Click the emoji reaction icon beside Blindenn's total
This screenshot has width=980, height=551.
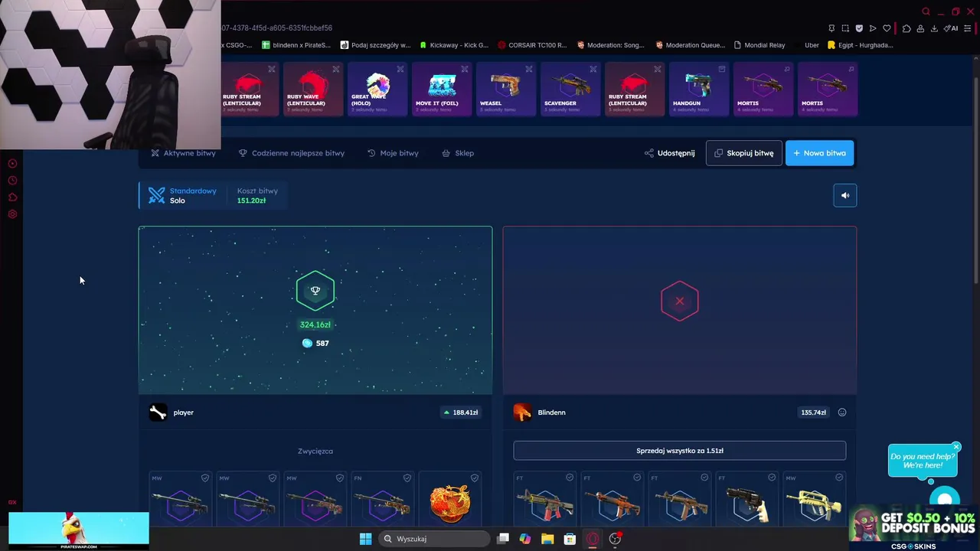click(x=842, y=412)
